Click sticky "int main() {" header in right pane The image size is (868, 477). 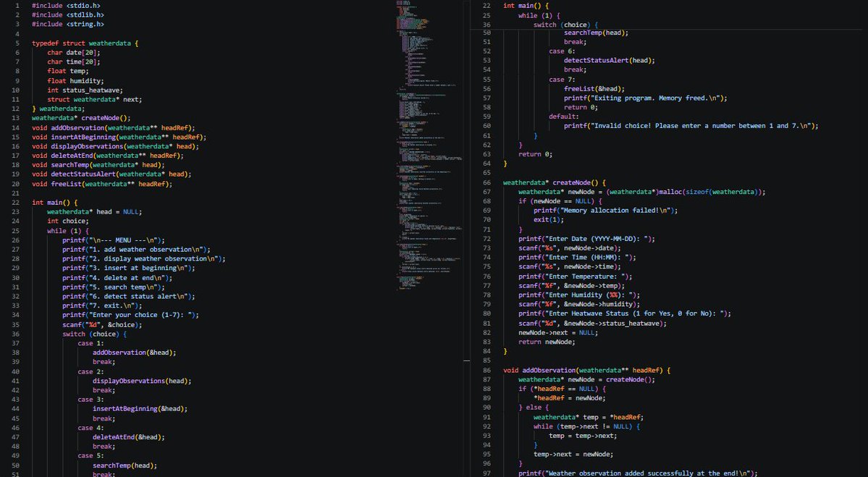[526, 6]
